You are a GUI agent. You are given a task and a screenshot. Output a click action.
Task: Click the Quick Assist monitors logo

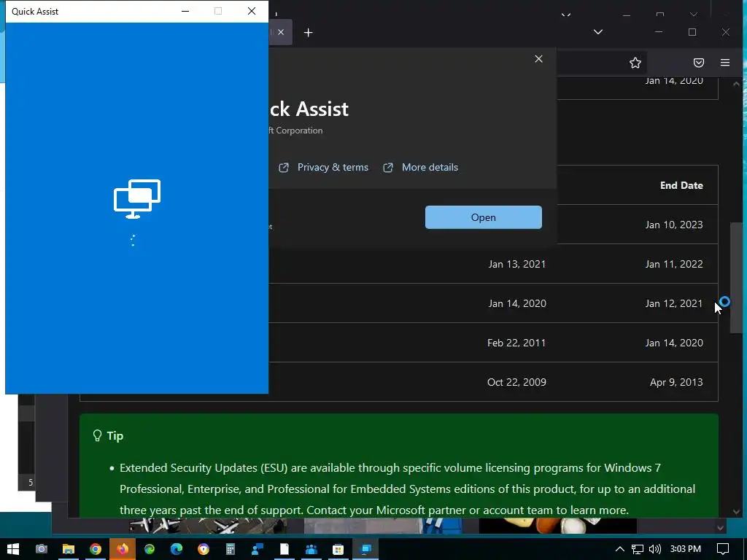click(x=137, y=199)
